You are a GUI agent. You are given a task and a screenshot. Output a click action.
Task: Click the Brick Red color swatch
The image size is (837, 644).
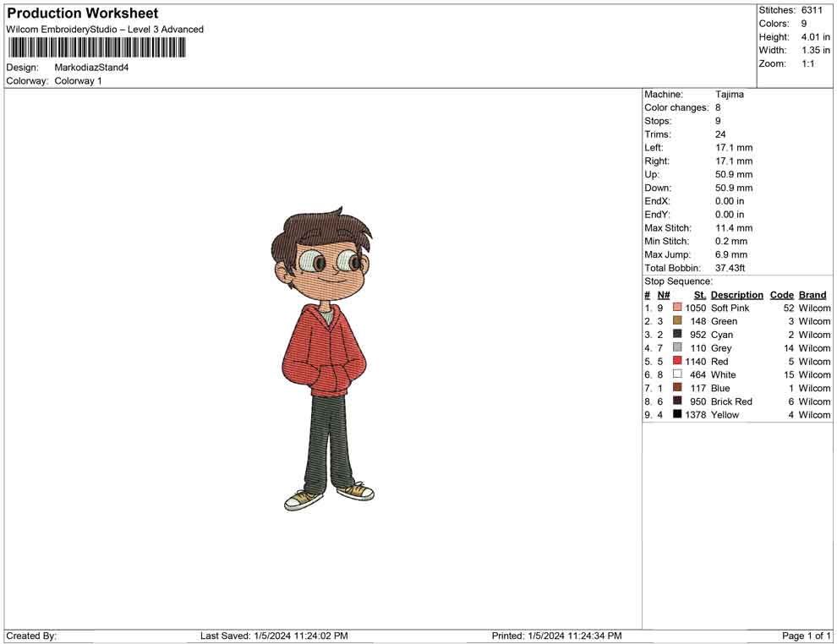pos(677,401)
